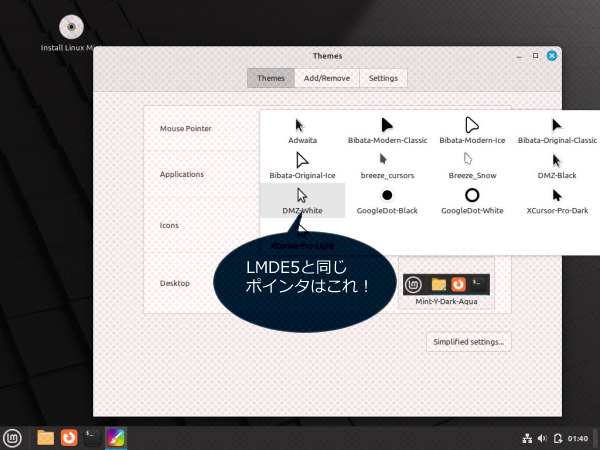
Task: Open the sound volume tray icon
Action: click(x=542, y=438)
